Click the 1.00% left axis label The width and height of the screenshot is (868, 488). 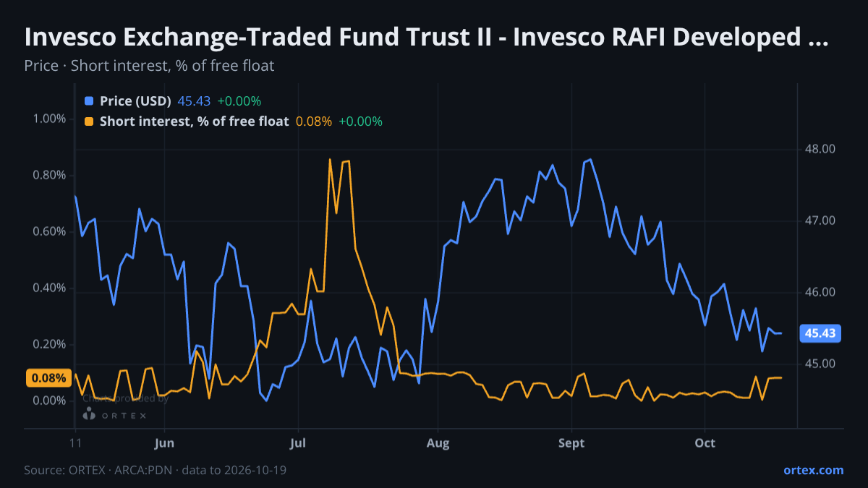click(x=50, y=119)
